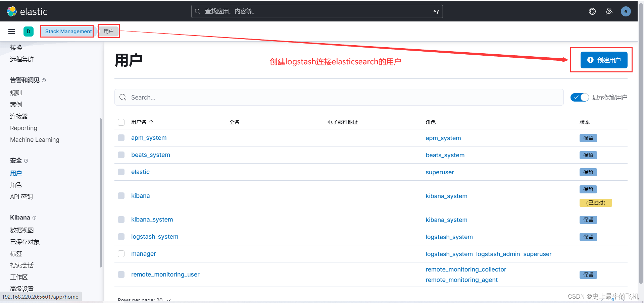Click the 用户 breadcrumb
The image size is (644, 303).
pos(109,32)
